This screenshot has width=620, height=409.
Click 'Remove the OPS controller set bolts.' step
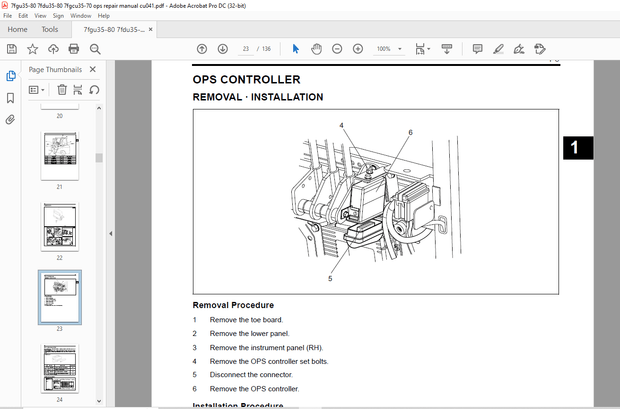coord(269,361)
